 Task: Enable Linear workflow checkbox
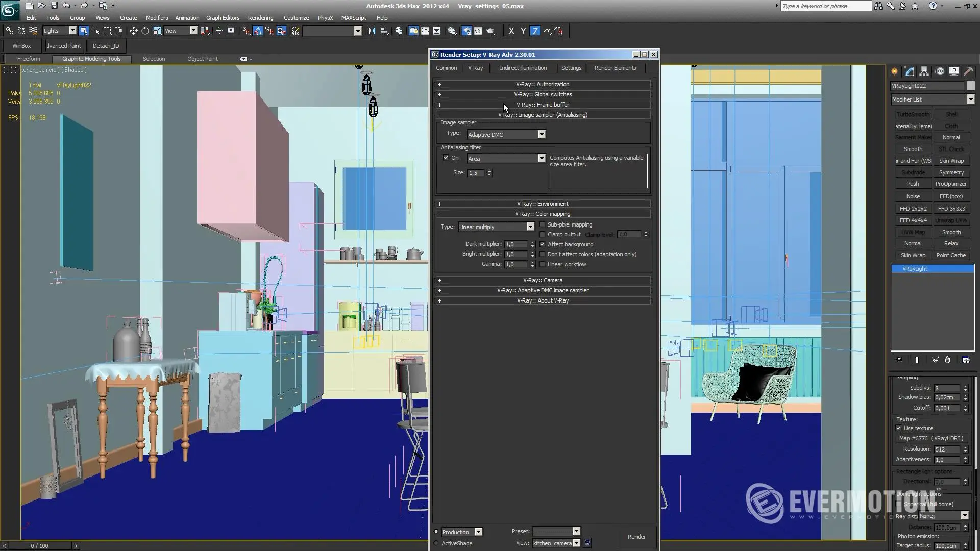click(542, 264)
